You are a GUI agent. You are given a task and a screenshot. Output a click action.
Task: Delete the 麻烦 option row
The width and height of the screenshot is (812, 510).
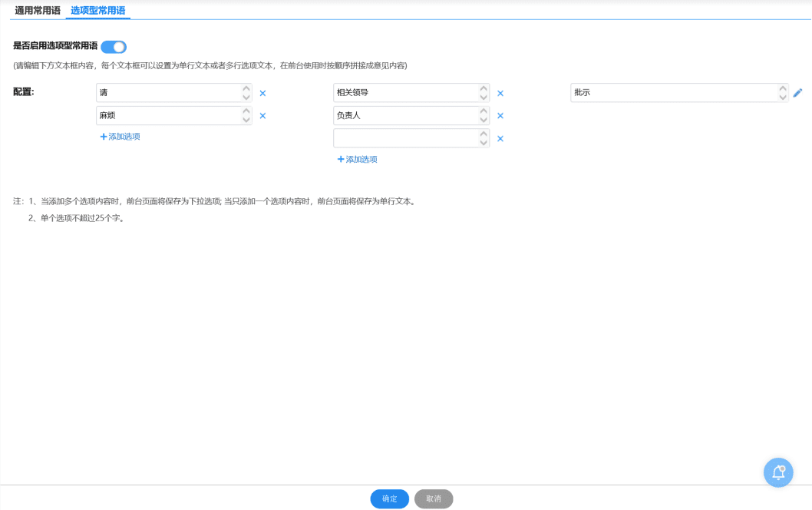point(262,115)
